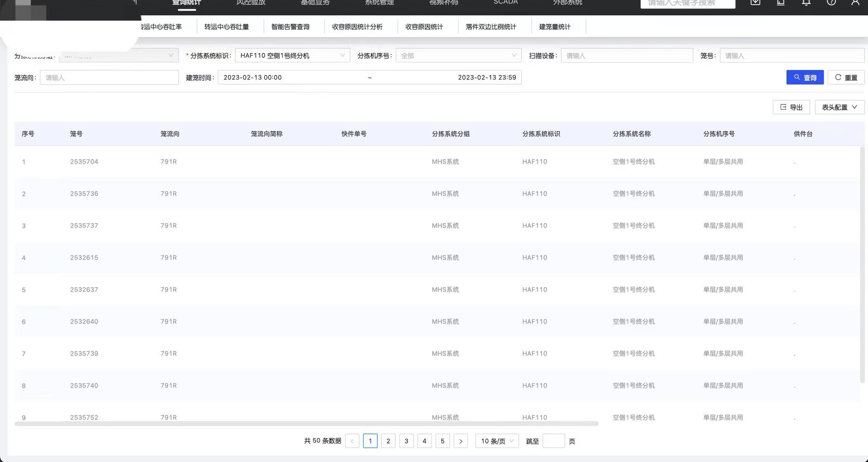
Task: Open the 表头配置 dropdown
Action: tap(840, 107)
